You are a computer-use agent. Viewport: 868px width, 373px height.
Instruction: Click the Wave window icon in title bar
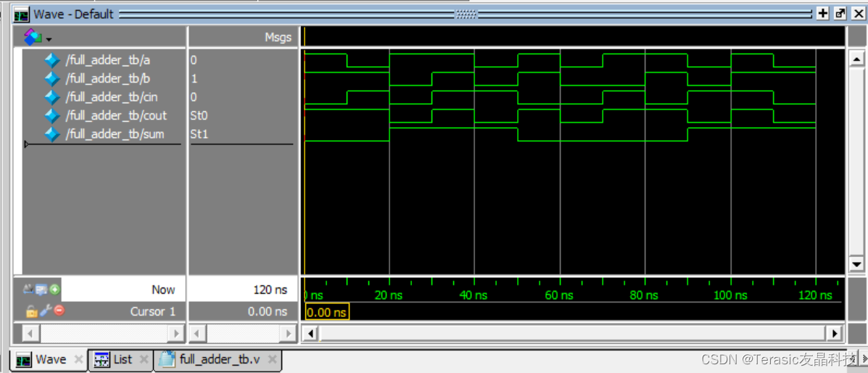point(22,14)
